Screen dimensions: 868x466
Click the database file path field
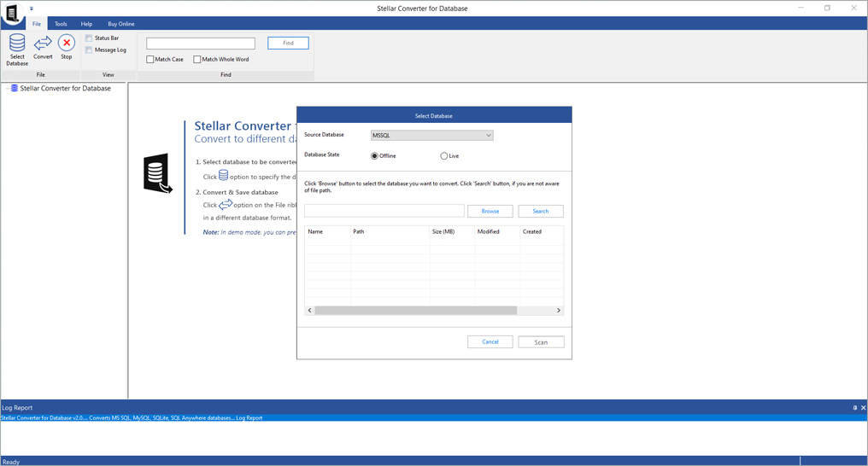[x=384, y=211]
